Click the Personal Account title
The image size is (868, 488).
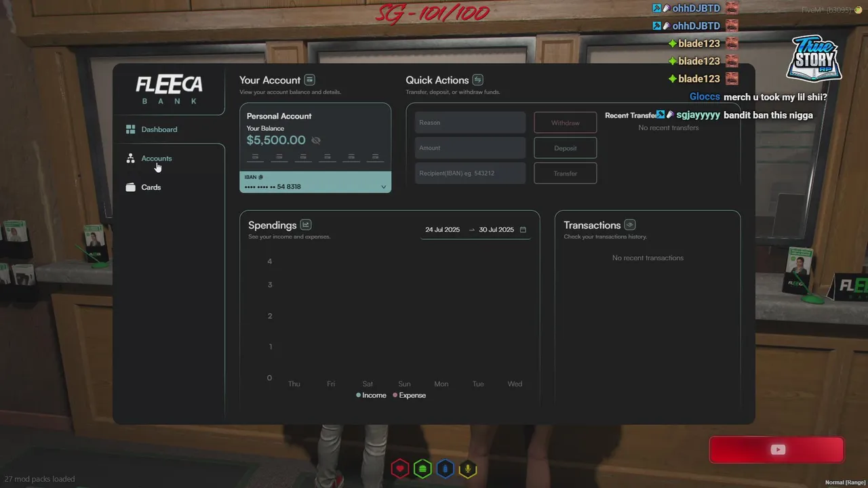coord(279,116)
